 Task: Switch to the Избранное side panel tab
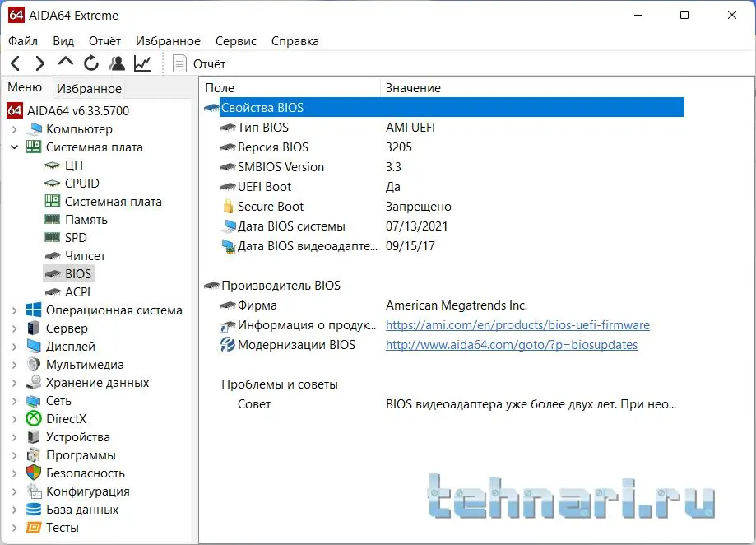coord(89,88)
